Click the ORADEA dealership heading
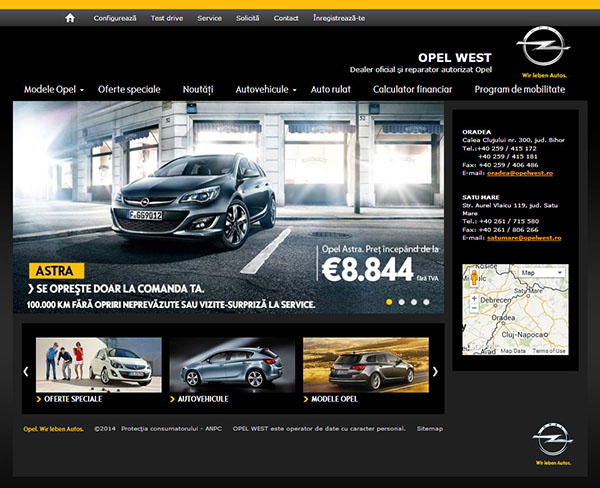 pyautogui.click(x=476, y=132)
